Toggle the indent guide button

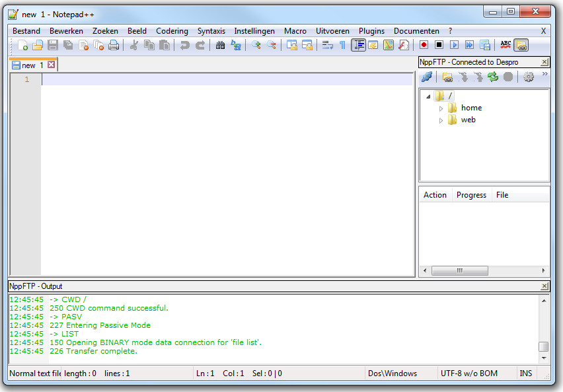pyautogui.click(x=358, y=45)
